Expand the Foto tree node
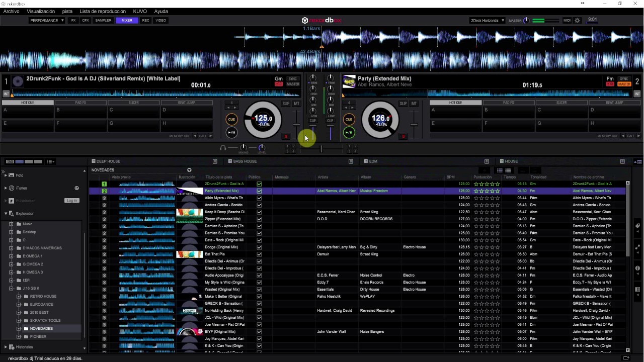The image size is (644, 362). (6, 175)
